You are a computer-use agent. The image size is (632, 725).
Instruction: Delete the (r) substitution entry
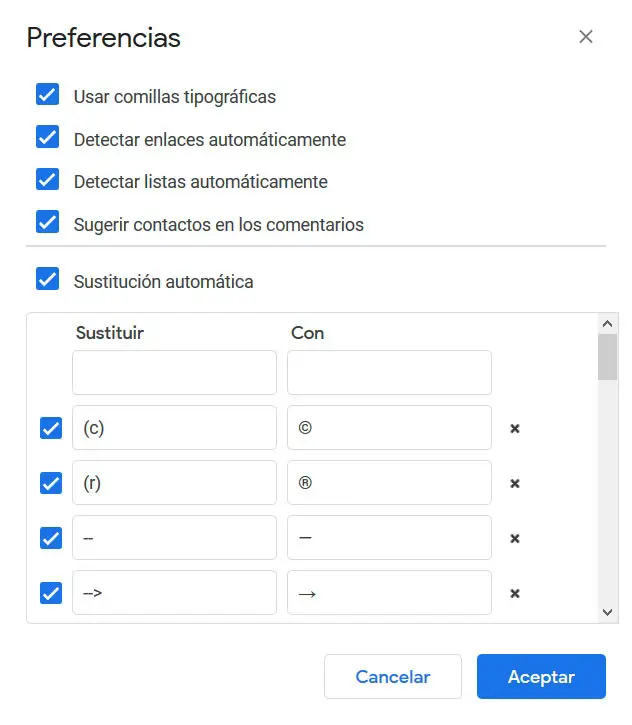pyautogui.click(x=515, y=483)
